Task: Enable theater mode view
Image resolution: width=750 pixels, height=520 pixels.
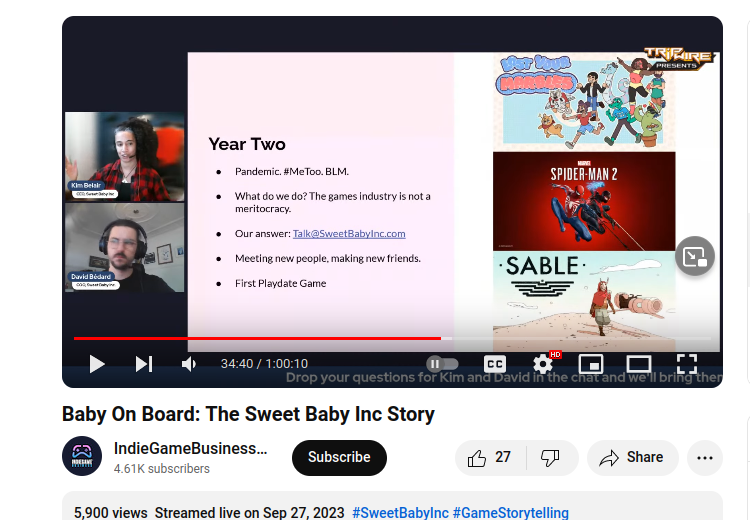Action: tap(639, 364)
